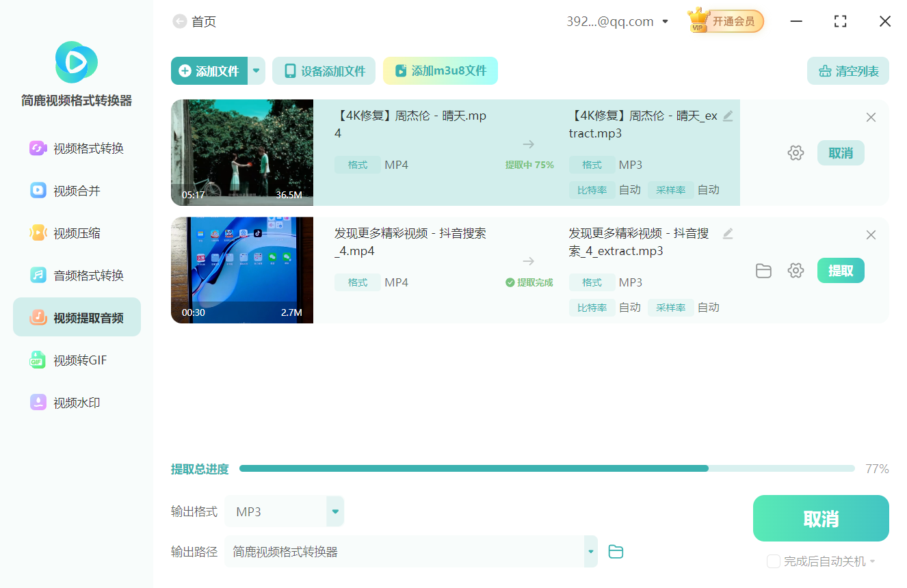Open settings gear for 晴天 extraction task
The image size is (907, 588).
pos(796,152)
